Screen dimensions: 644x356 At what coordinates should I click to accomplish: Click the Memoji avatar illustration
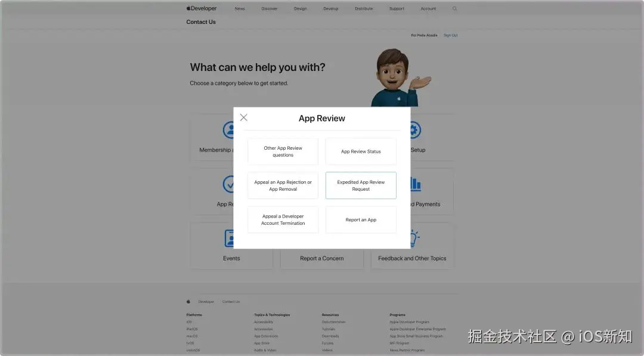pos(400,78)
